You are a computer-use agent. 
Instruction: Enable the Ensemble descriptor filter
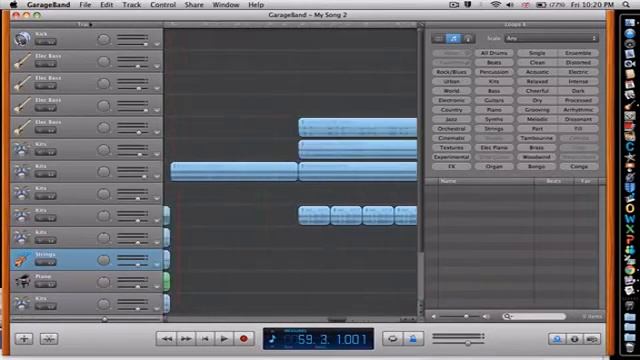click(x=578, y=53)
